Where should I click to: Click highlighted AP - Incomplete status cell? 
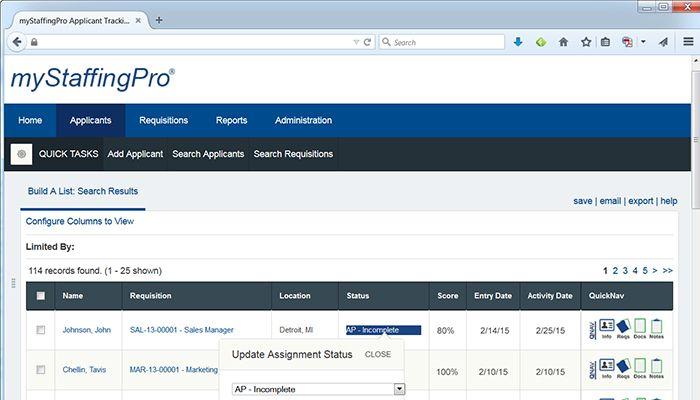pos(383,330)
